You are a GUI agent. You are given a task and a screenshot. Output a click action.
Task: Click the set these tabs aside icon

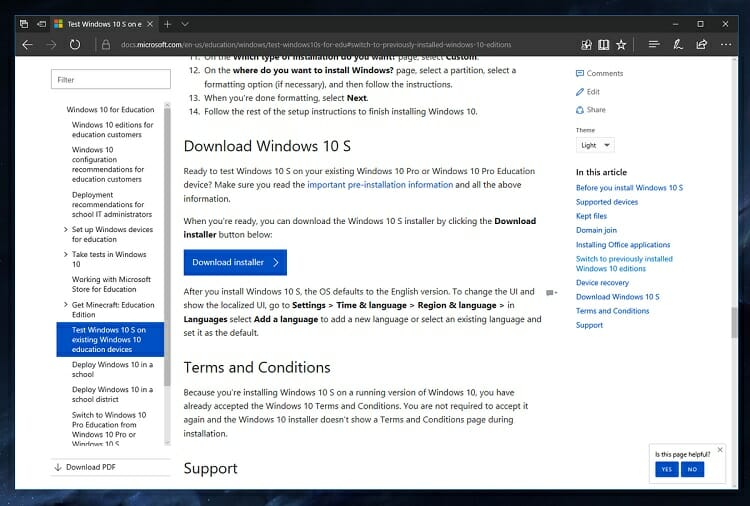pyautogui.click(x=42, y=23)
